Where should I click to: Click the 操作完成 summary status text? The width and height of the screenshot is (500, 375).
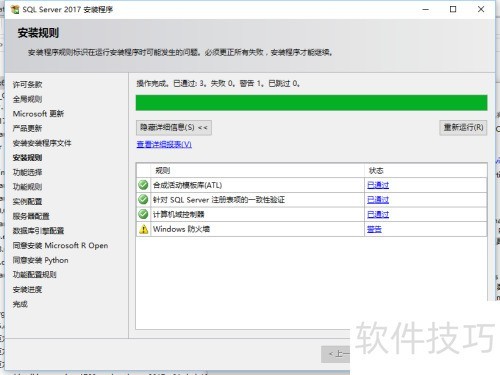(218, 84)
